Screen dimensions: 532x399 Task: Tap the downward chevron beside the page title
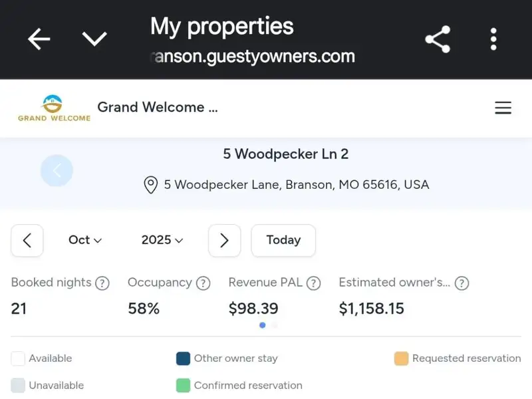[94, 39]
